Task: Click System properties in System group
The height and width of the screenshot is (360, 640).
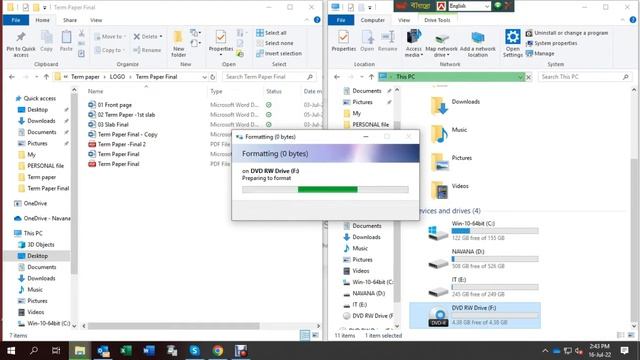Action: 551,43
